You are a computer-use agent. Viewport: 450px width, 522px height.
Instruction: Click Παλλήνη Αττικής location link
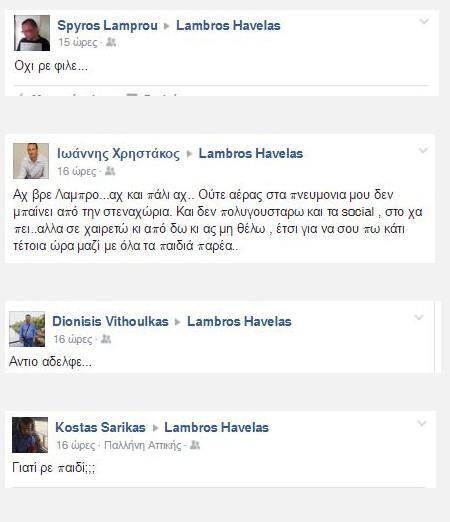(x=143, y=445)
